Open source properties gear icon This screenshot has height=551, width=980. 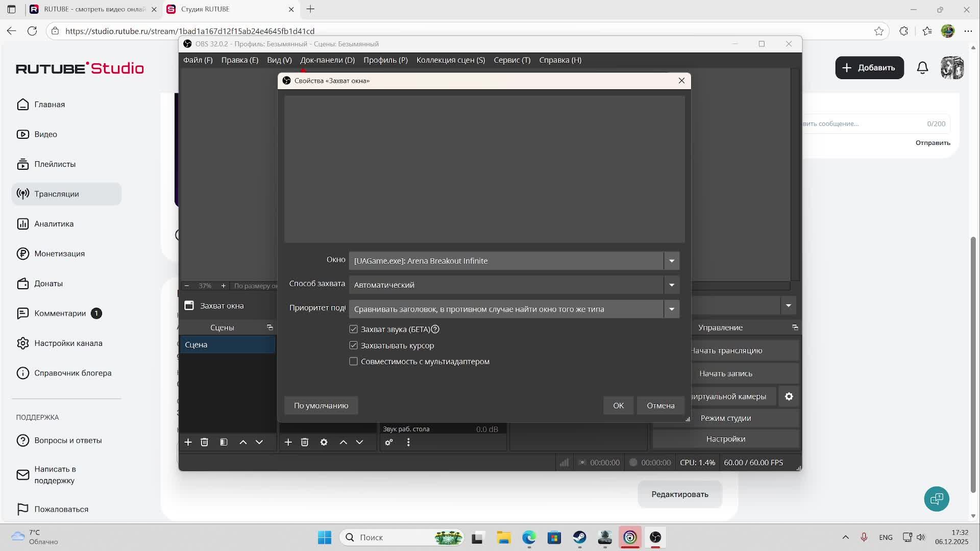pos(324,442)
